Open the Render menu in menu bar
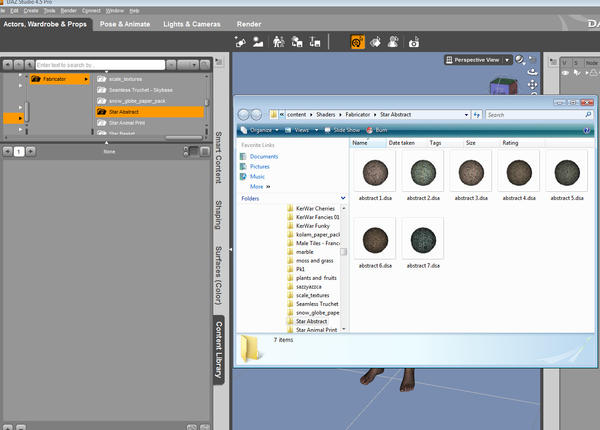The height and width of the screenshot is (430, 600). tap(69, 10)
